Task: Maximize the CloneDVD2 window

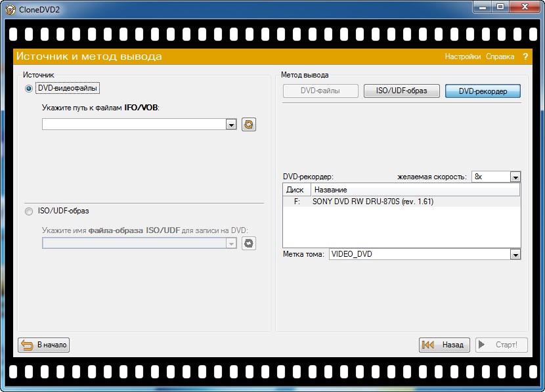Action: pos(500,7)
